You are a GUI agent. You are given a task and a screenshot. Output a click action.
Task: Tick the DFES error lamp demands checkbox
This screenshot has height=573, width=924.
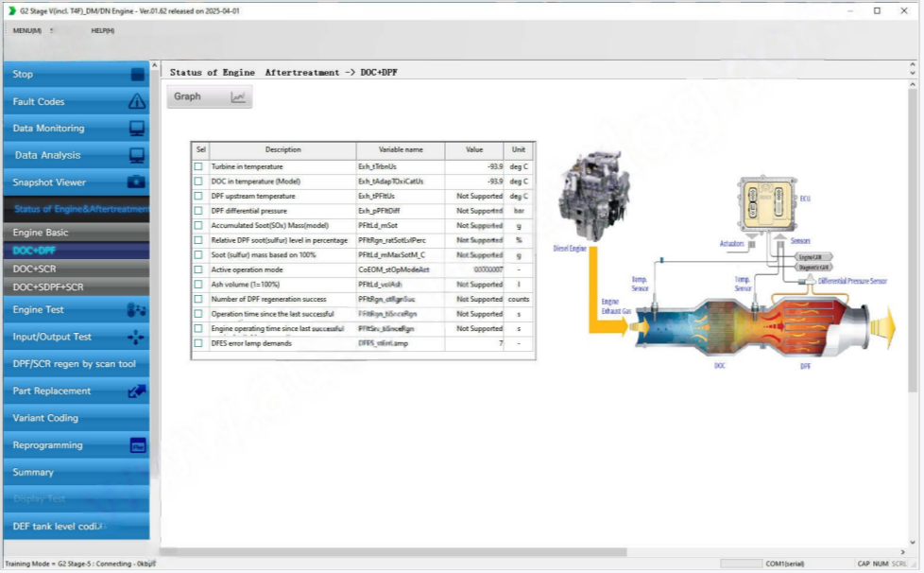pos(198,343)
